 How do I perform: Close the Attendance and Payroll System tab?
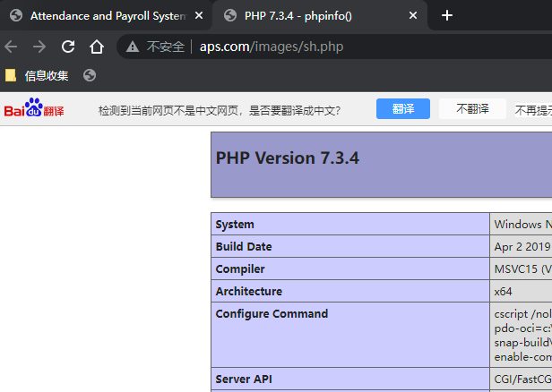tap(199, 15)
